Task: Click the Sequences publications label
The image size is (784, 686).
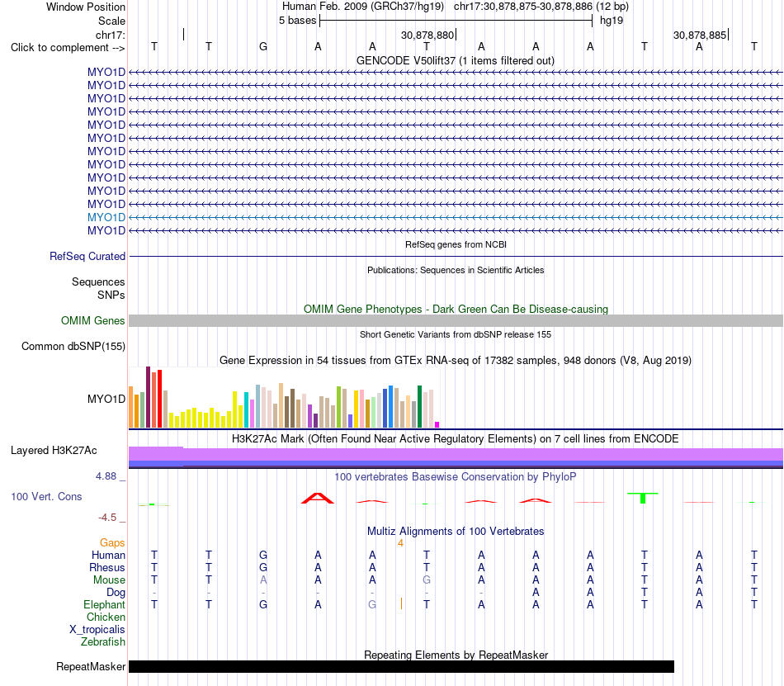Action: (x=98, y=282)
